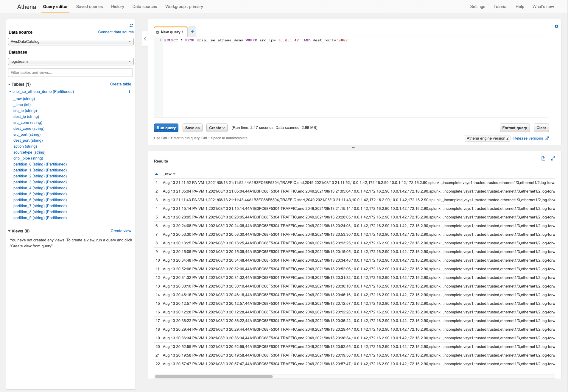Add a new query tab with plus icon
The image size is (568, 392).
pos(192,32)
